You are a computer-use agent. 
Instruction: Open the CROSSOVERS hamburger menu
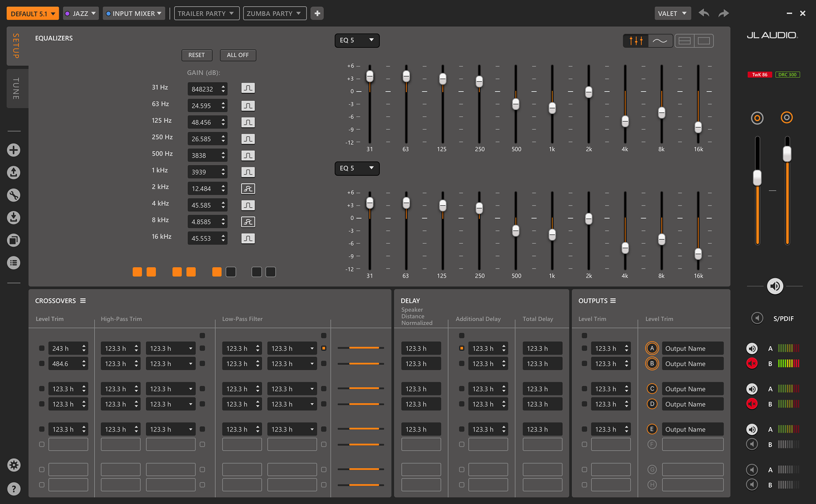point(83,301)
